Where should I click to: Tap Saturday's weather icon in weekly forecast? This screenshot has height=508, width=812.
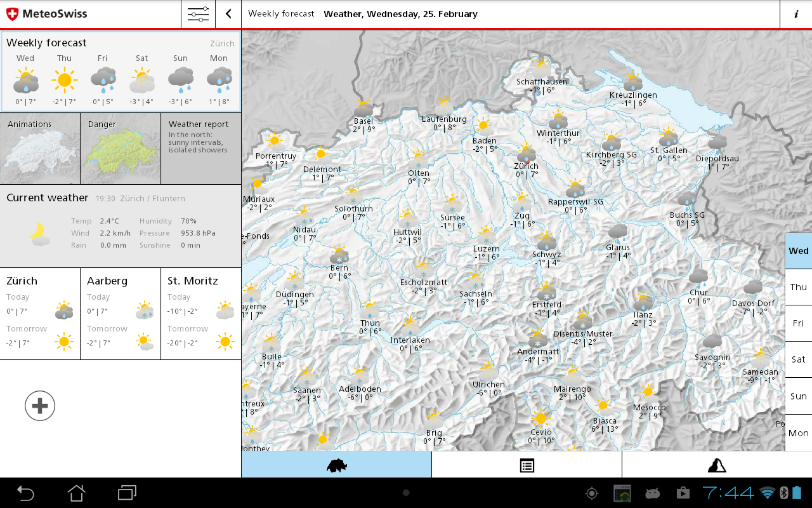[x=141, y=81]
